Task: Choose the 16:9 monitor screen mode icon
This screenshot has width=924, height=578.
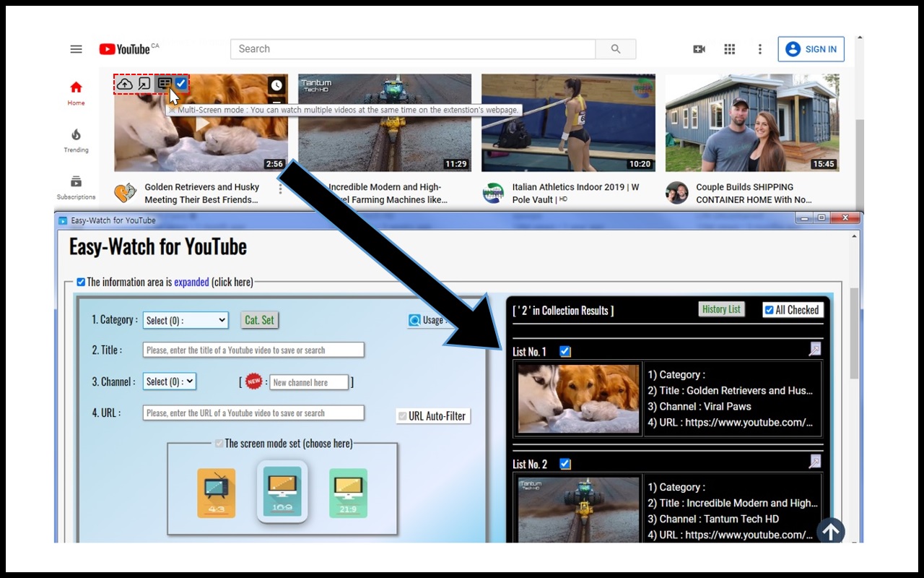Action: 282,491
